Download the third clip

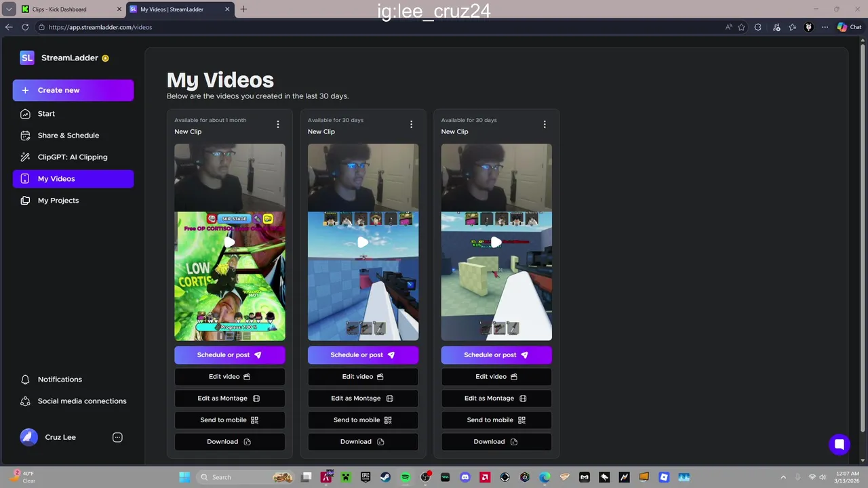496,442
